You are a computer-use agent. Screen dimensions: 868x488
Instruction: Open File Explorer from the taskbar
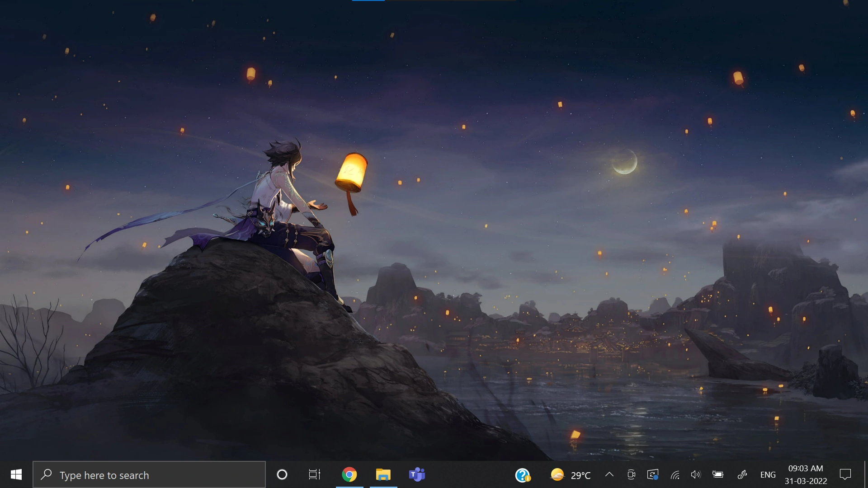coord(383,474)
